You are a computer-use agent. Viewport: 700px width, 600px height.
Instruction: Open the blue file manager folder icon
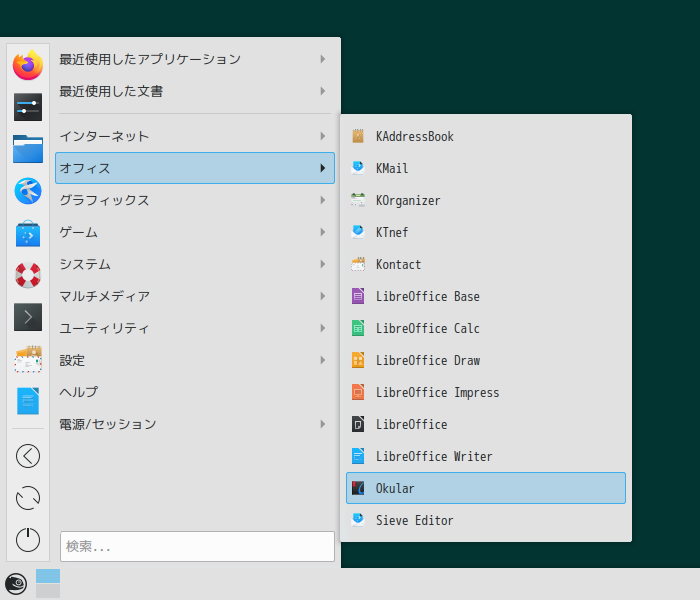tap(28, 149)
